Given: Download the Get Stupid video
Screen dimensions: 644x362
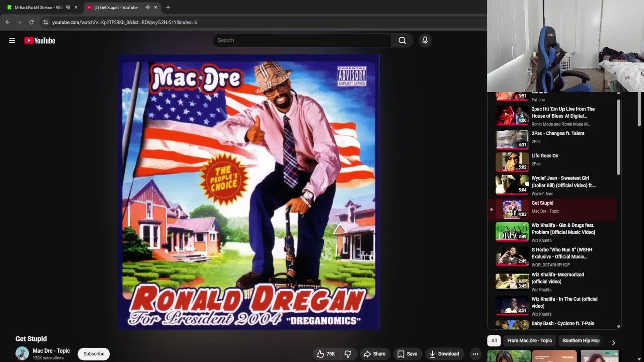Looking at the screenshot, I should (x=444, y=354).
